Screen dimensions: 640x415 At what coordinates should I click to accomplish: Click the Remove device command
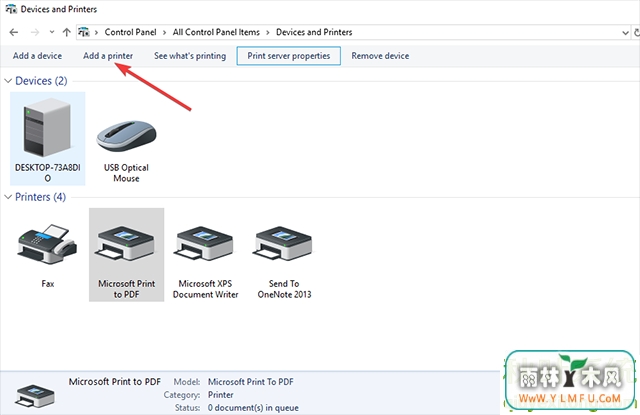point(380,56)
